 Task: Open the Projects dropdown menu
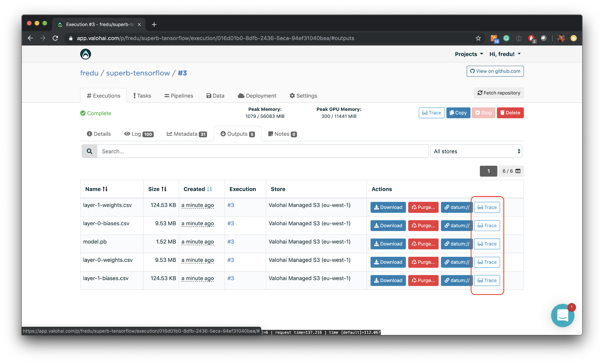click(x=469, y=54)
